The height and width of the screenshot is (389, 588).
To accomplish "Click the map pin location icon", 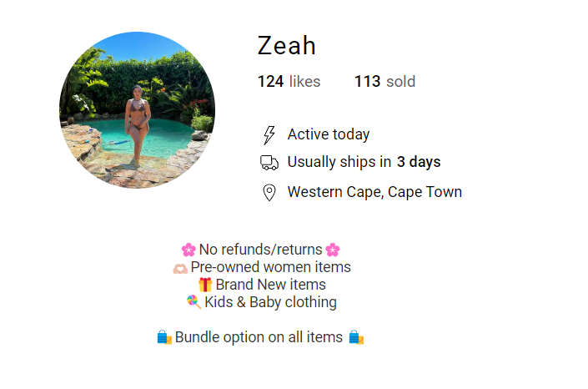I will point(269,193).
